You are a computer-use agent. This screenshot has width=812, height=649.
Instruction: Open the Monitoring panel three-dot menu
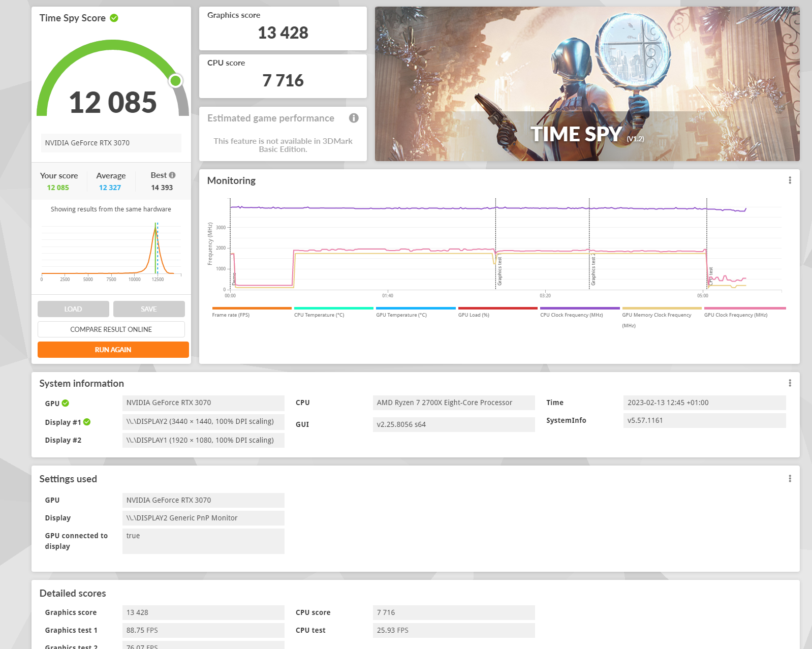tap(790, 180)
